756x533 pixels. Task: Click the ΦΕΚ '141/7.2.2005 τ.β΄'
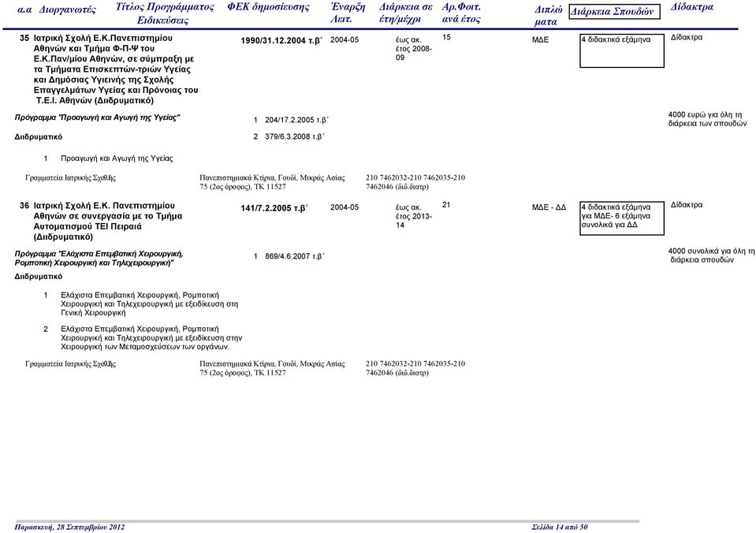click(274, 209)
